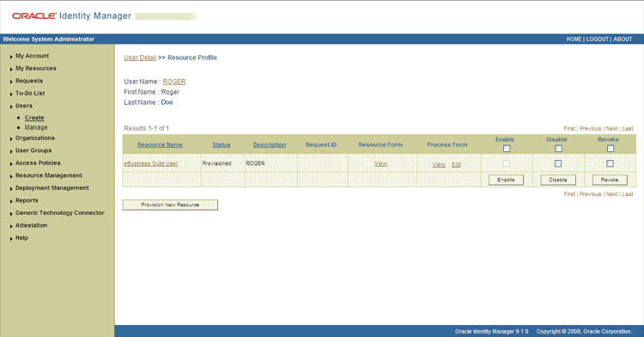Click View link under Process Form
This screenshot has height=337, width=644.
pyautogui.click(x=439, y=164)
